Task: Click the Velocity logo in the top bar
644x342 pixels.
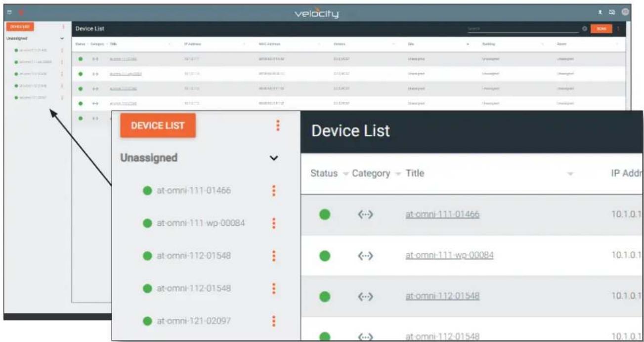Action: [317, 13]
